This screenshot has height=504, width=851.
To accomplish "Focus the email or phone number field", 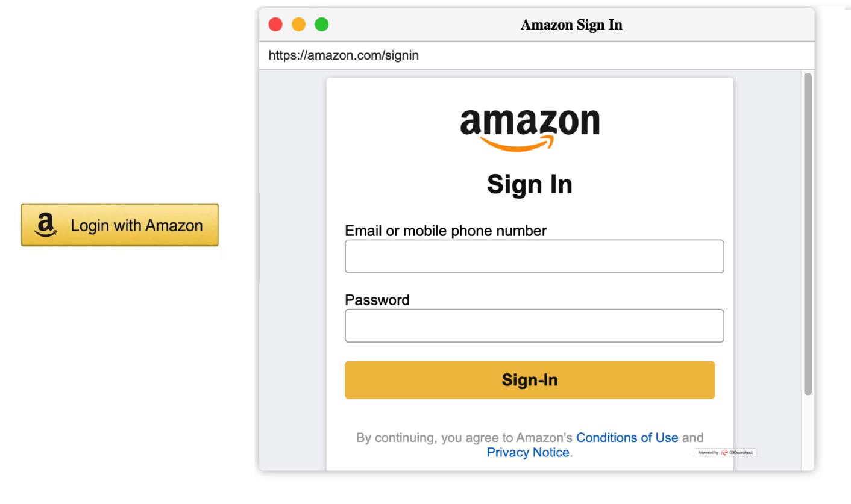I will pyautogui.click(x=534, y=257).
